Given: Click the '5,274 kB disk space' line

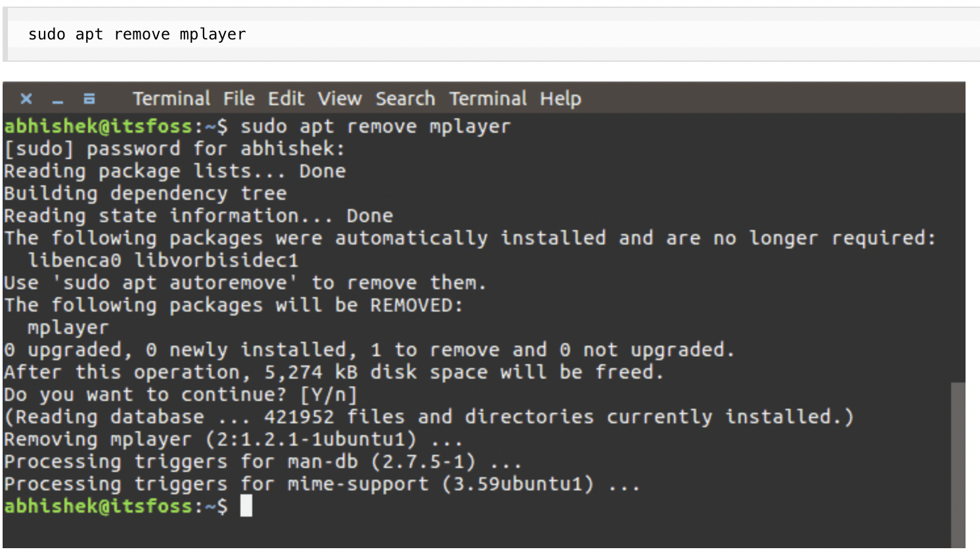Looking at the screenshot, I should tap(334, 372).
